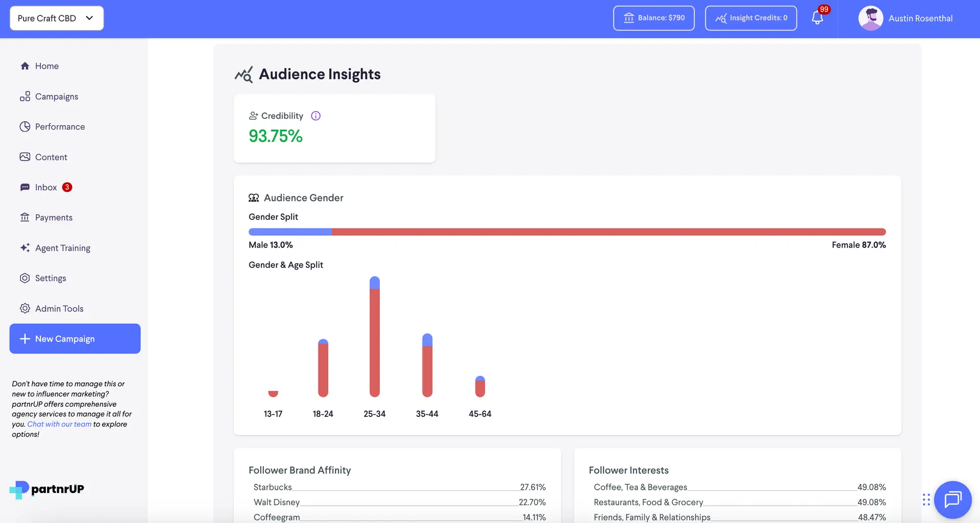Select the Campaigns icon in sidebar
Image resolution: width=980 pixels, height=523 pixels.
[25, 96]
